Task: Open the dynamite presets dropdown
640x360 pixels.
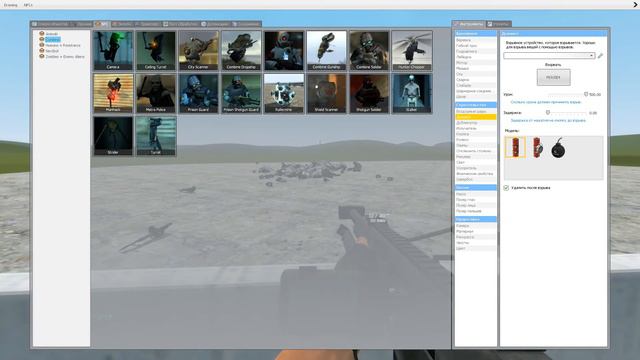Action: click(549, 56)
